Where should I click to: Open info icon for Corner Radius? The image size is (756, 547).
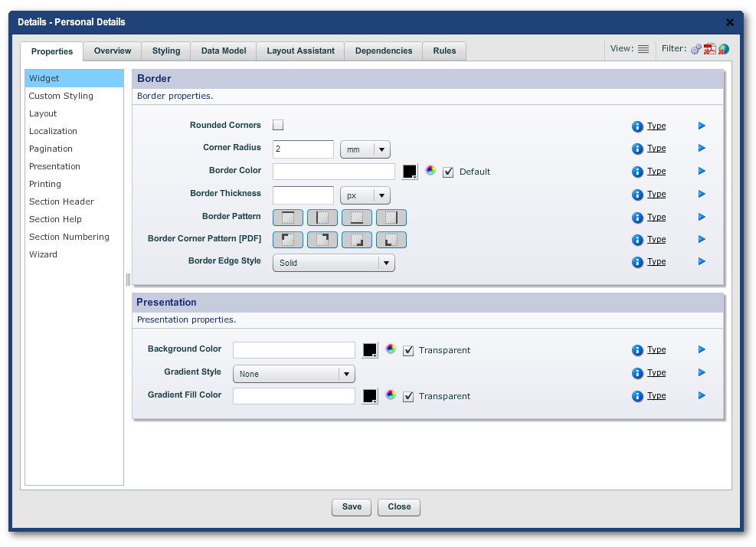click(637, 149)
